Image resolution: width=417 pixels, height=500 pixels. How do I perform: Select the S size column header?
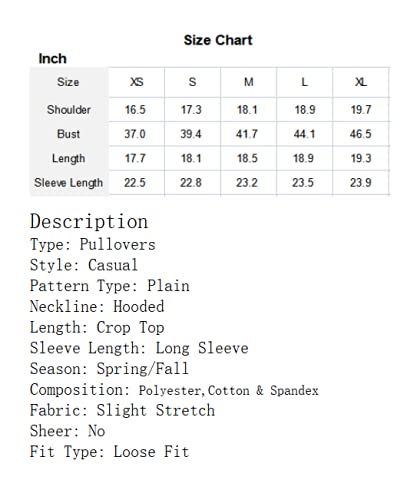(x=192, y=82)
